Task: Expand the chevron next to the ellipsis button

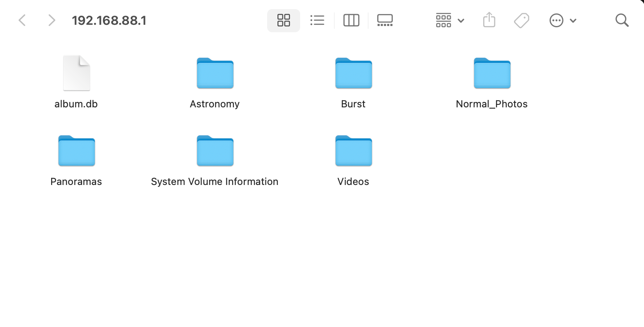Action: coord(573,20)
